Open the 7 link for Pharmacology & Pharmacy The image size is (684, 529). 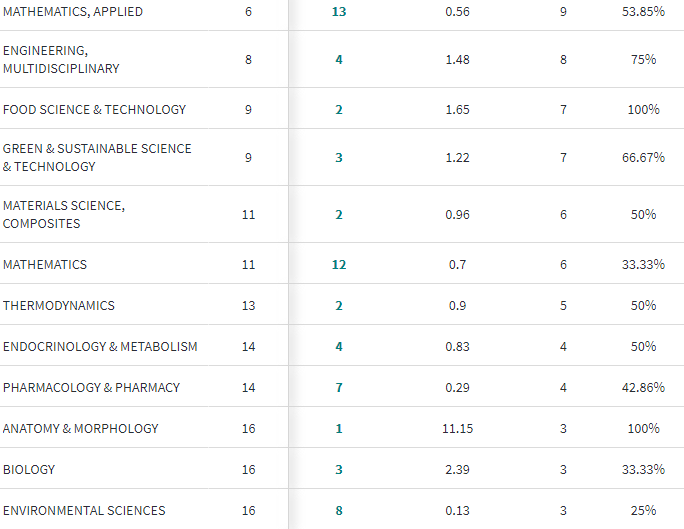[338, 388]
